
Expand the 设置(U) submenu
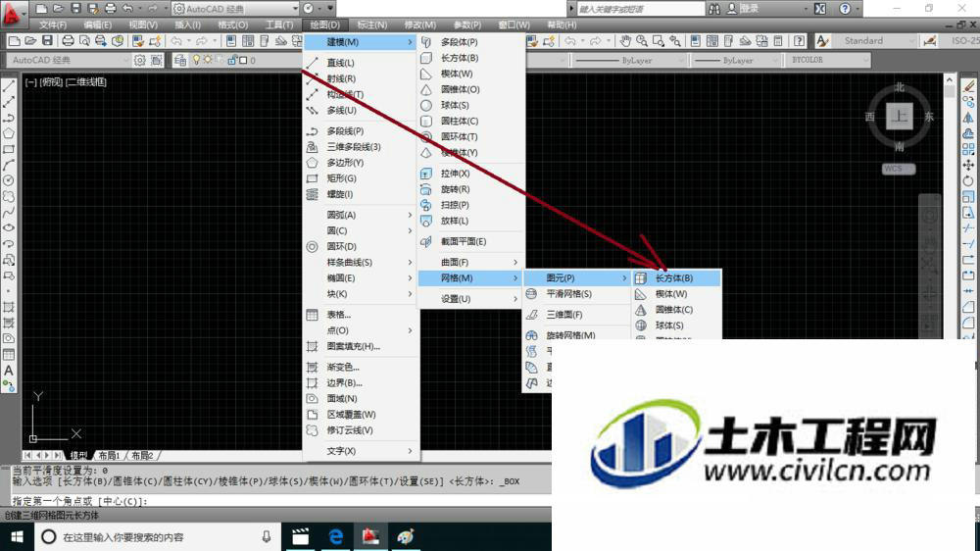tap(472, 299)
